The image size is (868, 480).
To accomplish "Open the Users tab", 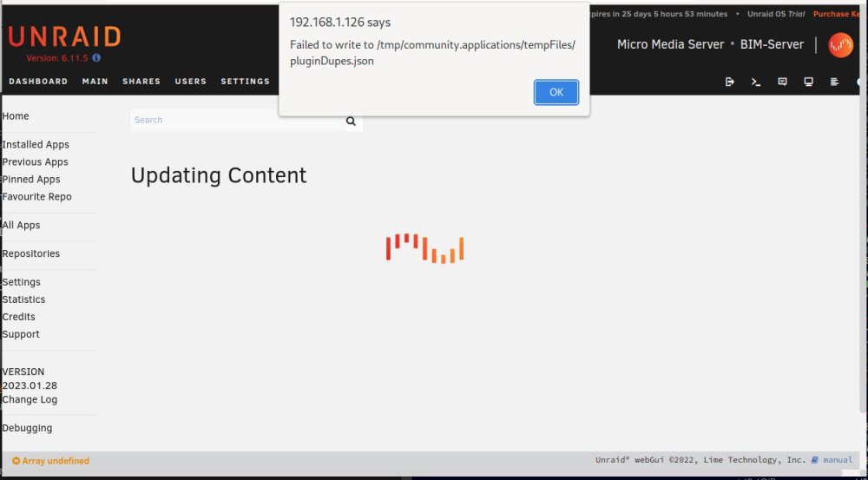I will coord(190,81).
